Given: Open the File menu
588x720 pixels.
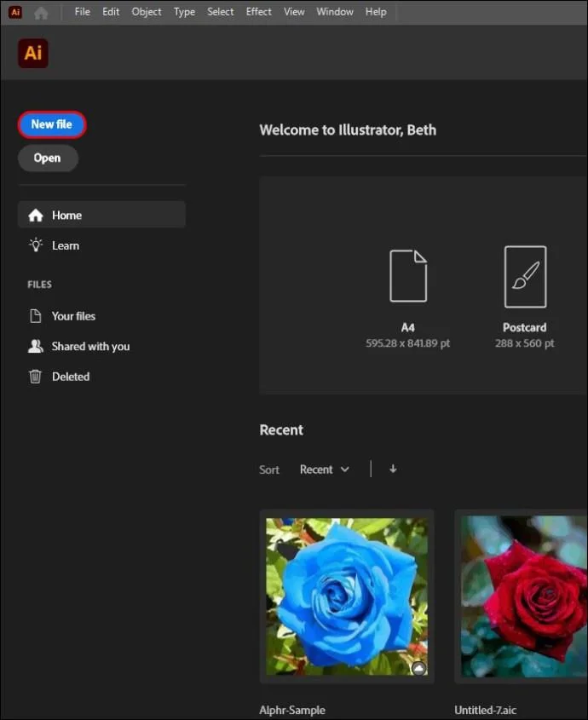Looking at the screenshot, I should coord(82,12).
